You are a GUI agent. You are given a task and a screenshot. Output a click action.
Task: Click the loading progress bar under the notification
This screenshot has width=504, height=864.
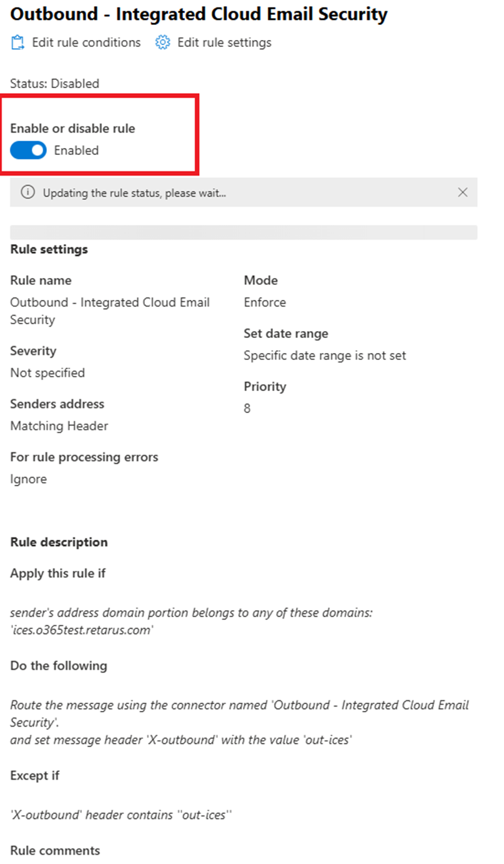click(244, 232)
